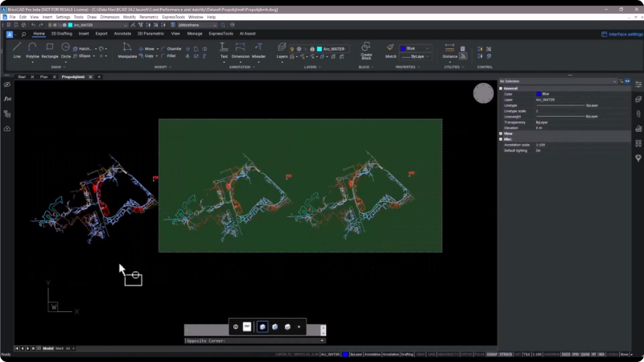Collapse the General section in properties panel
Screen dimensions: 644x362
[501, 88]
